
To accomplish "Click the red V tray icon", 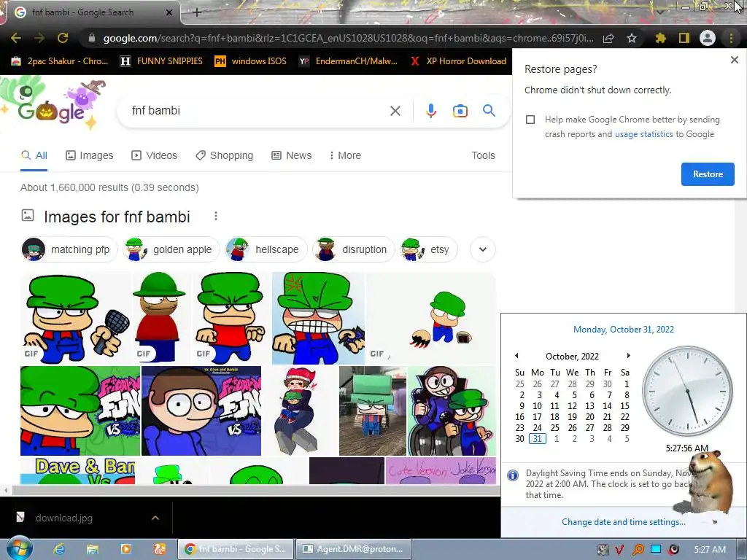I will click(619, 550).
